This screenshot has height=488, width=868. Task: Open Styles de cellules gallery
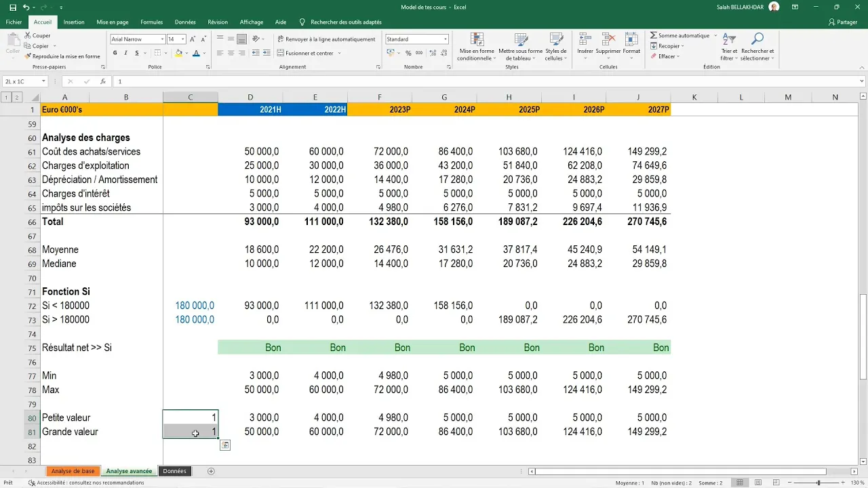click(555, 47)
